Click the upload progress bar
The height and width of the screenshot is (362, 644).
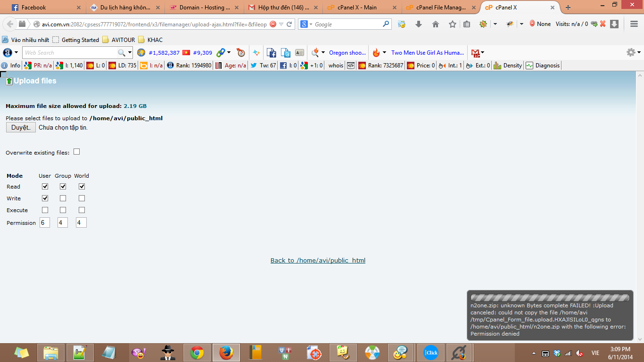point(550,297)
